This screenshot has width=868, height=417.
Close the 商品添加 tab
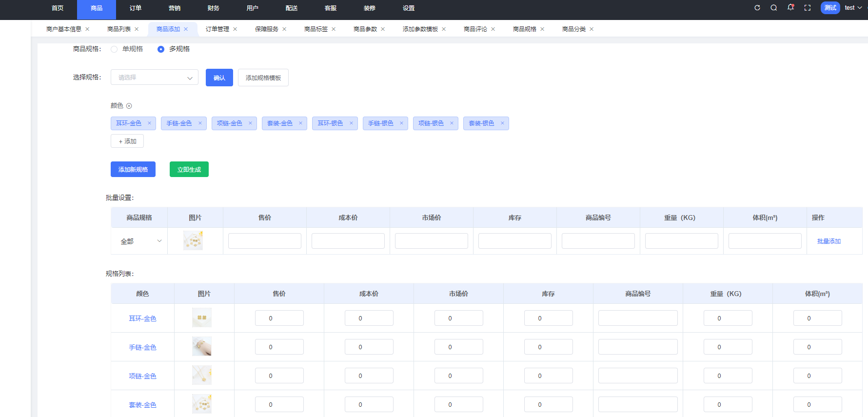pos(186,29)
